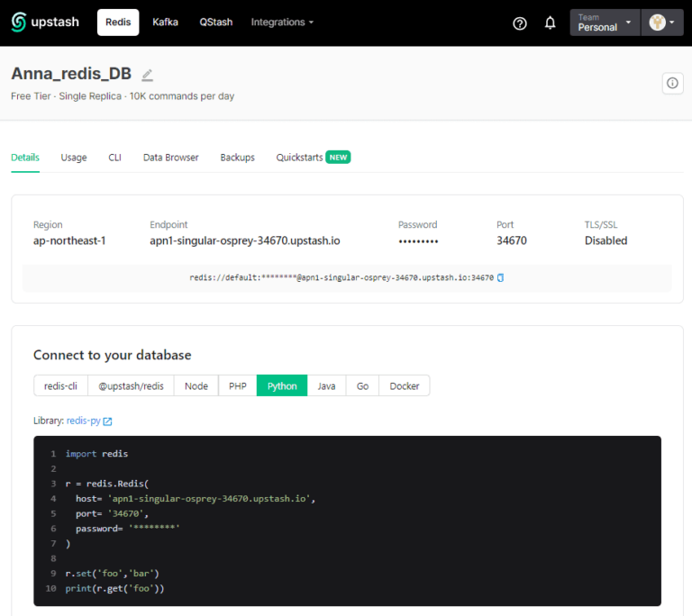This screenshot has width=692, height=616.
Task: Click the Upstash logo
Action: (x=45, y=22)
